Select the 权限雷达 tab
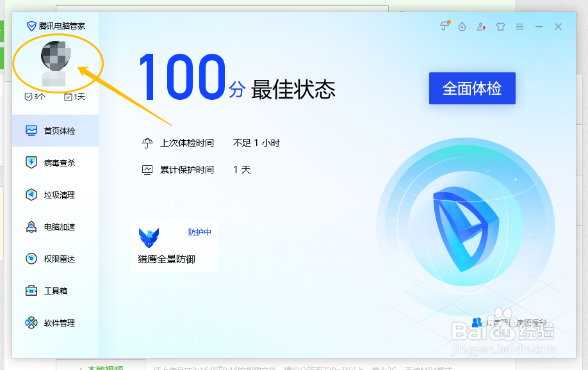This screenshot has height=370, width=588. [56, 259]
